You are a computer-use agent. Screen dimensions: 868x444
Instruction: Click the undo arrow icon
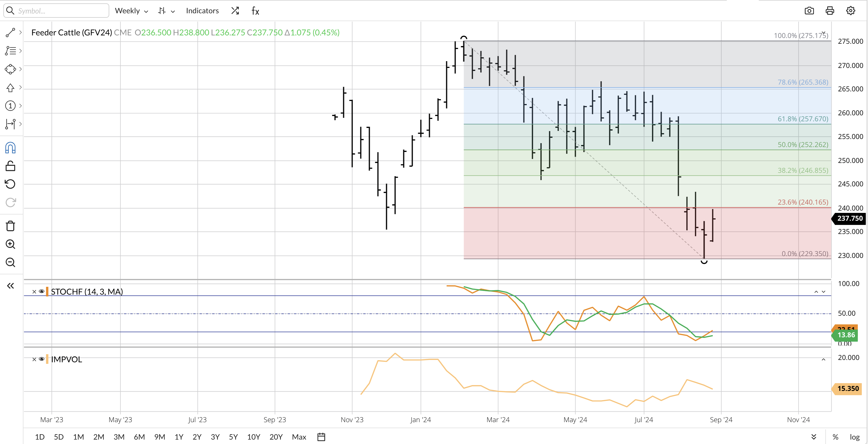pos(10,184)
